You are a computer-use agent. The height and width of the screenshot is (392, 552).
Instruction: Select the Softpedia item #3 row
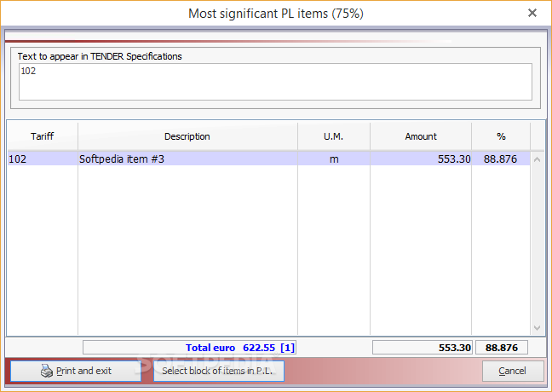(269, 159)
